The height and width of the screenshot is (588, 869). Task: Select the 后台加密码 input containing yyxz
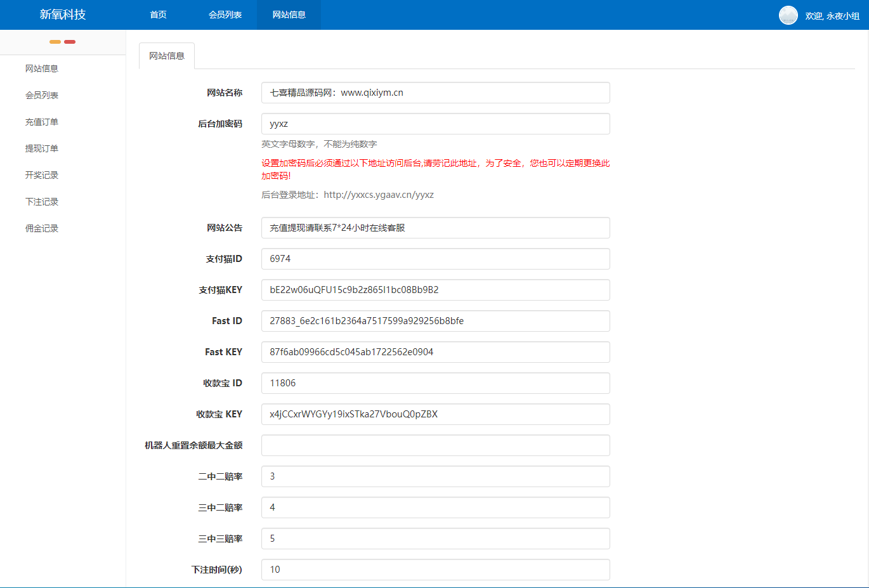coord(435,124)
